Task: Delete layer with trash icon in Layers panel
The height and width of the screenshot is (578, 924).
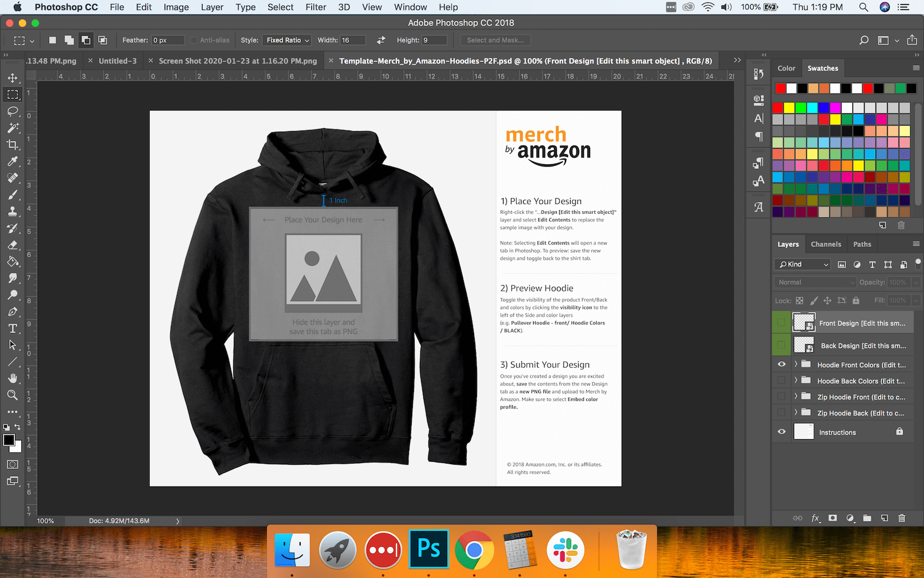Action: coord(902,518)
